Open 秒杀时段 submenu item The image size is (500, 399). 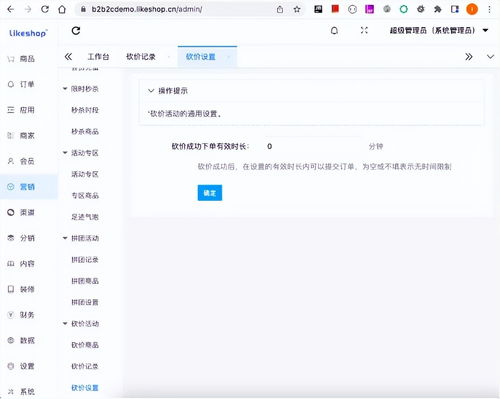tap(85, 110)
